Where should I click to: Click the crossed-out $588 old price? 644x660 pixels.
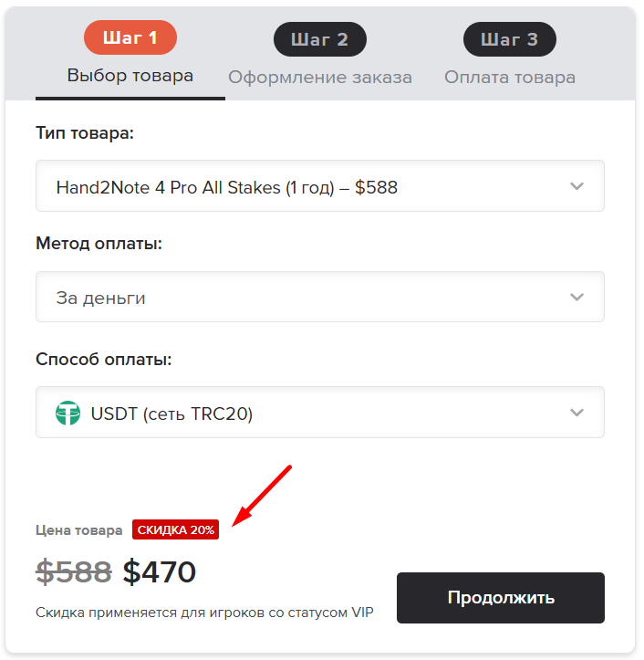[74, 571]
